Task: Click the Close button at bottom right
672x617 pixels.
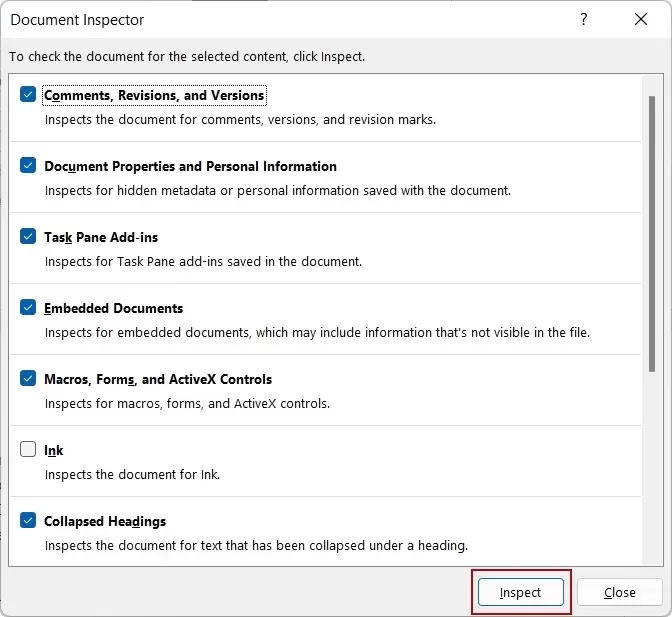Action: coord(619,592)
